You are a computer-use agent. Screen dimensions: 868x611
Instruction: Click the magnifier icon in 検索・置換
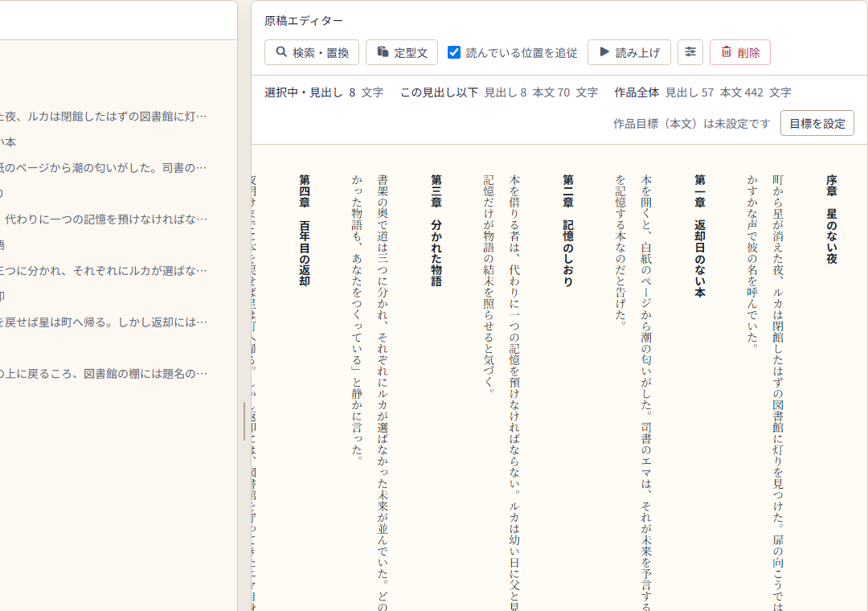(281, 52)
